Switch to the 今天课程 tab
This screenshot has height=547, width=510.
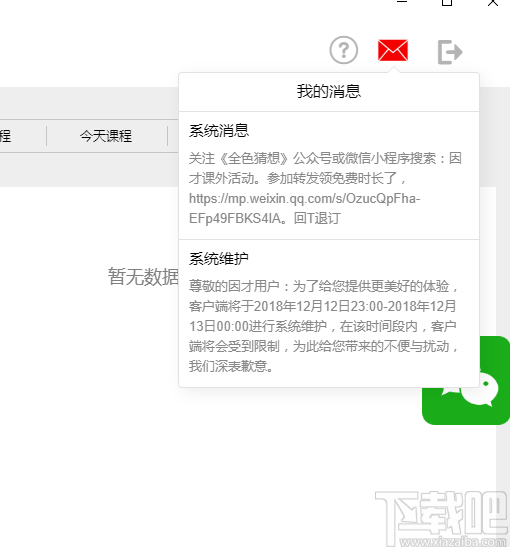pos(106,136)
